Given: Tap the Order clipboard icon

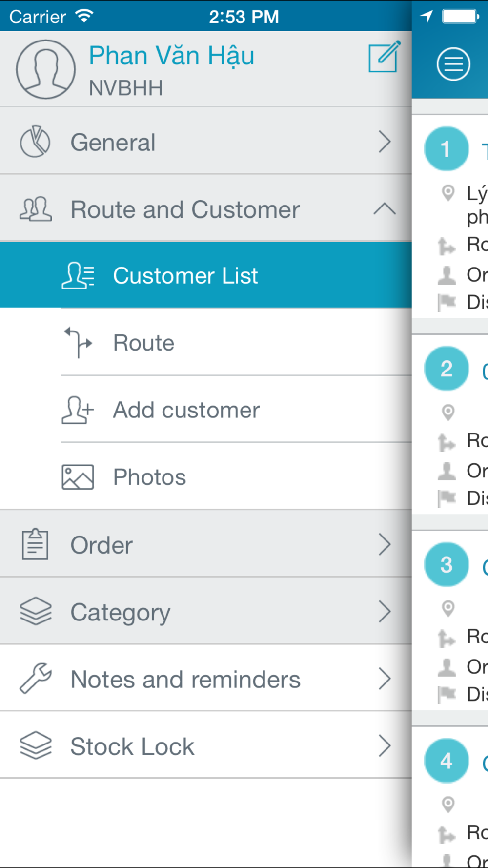Looking at the screenshot, I should point(35,544).
